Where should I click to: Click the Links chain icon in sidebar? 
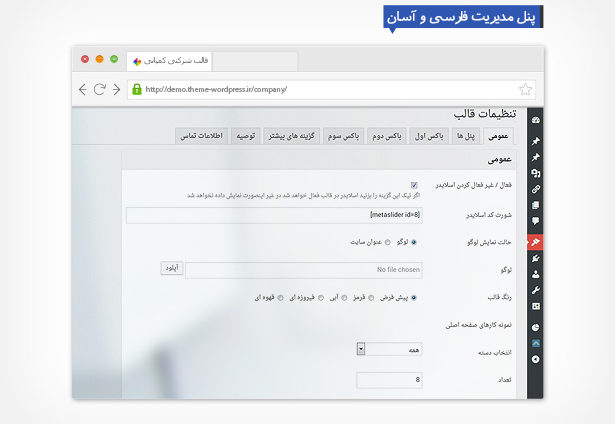pos(535,188)
